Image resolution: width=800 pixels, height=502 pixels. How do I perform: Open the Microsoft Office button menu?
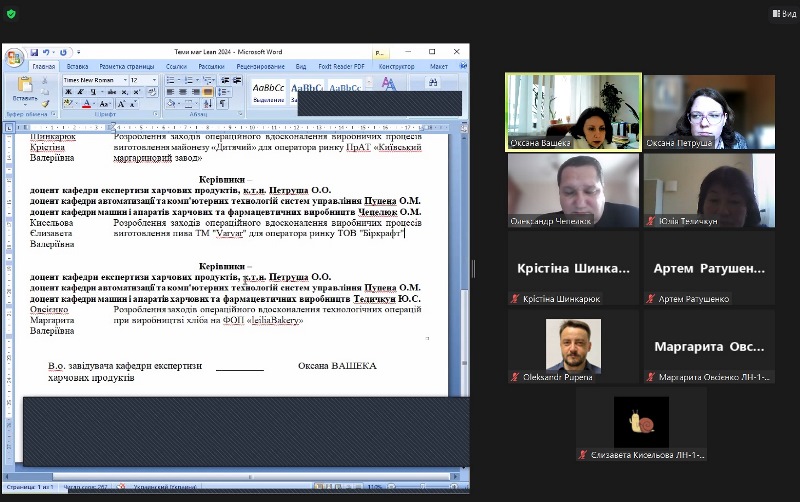14,58
